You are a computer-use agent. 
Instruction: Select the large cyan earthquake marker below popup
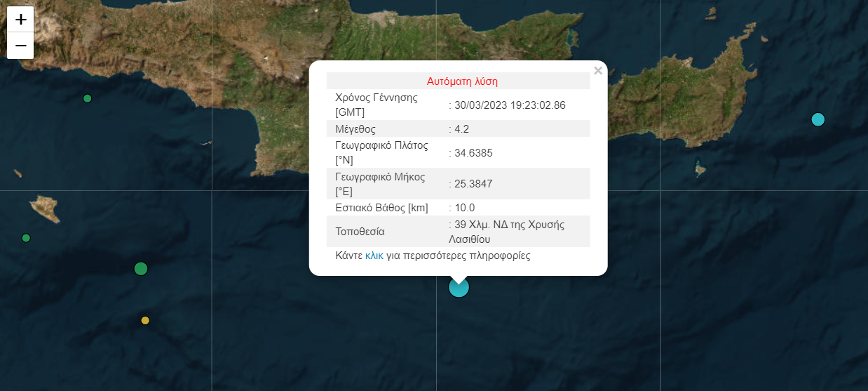pyautogui.click(x=459, y=287)
